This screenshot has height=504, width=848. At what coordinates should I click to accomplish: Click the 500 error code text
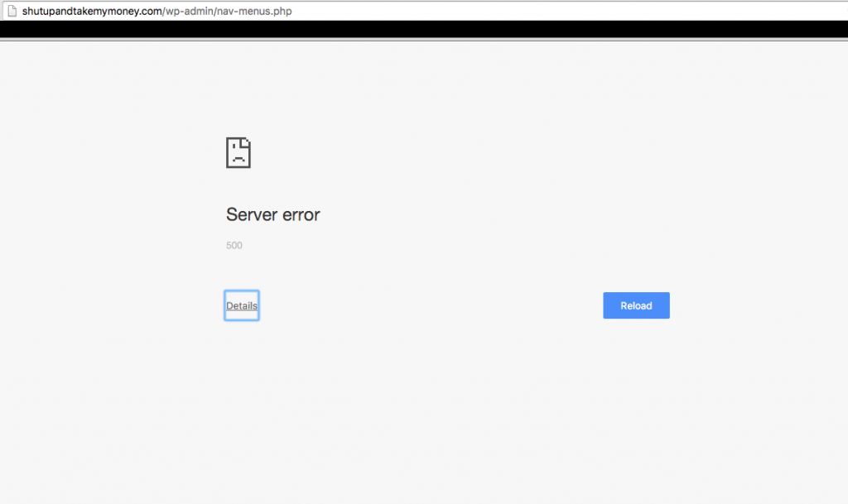[x=234, y=246]
